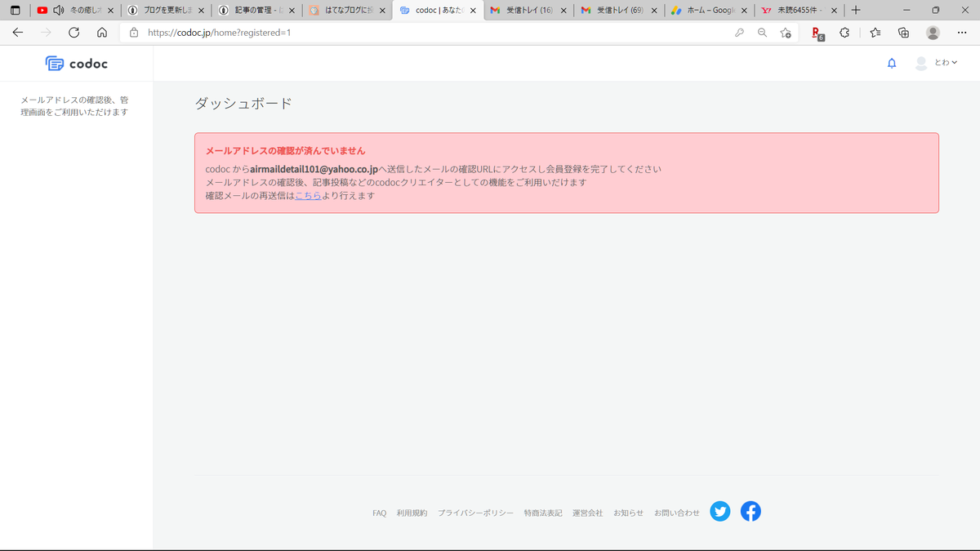Click the codoc logo in the header
Screen dimensions: 980x551
click(x=76, y=63)
